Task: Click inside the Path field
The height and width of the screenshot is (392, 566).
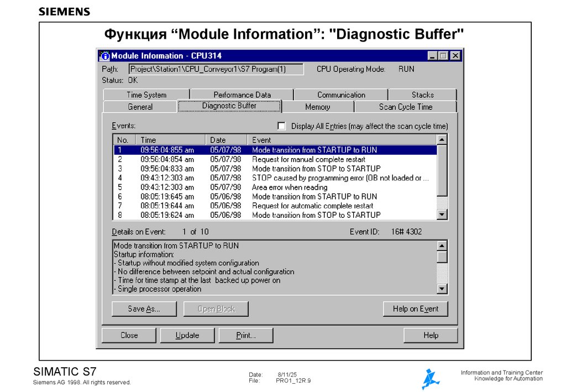Action: point(216,69)
